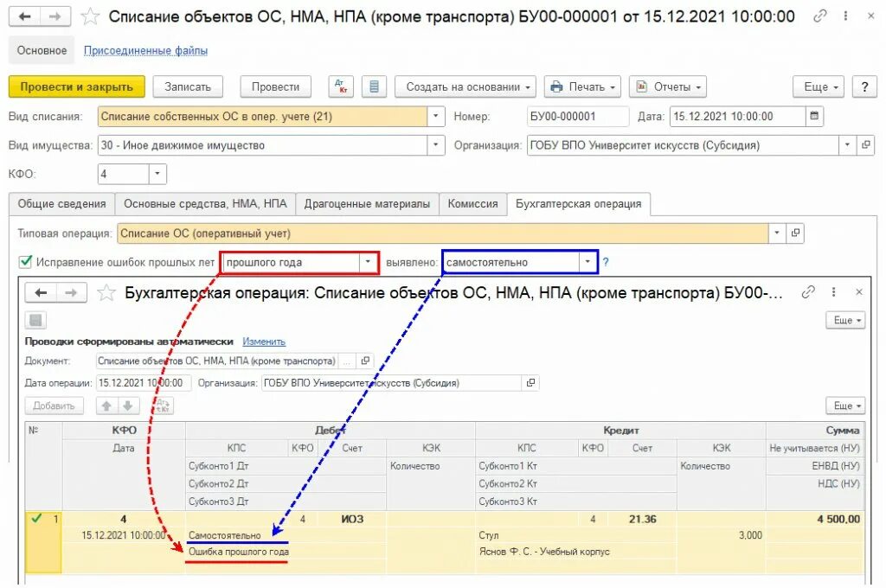The height and width of the screenshot is (588, 886).
Task: Open main title bar three-dots menu
Action: 845,16
